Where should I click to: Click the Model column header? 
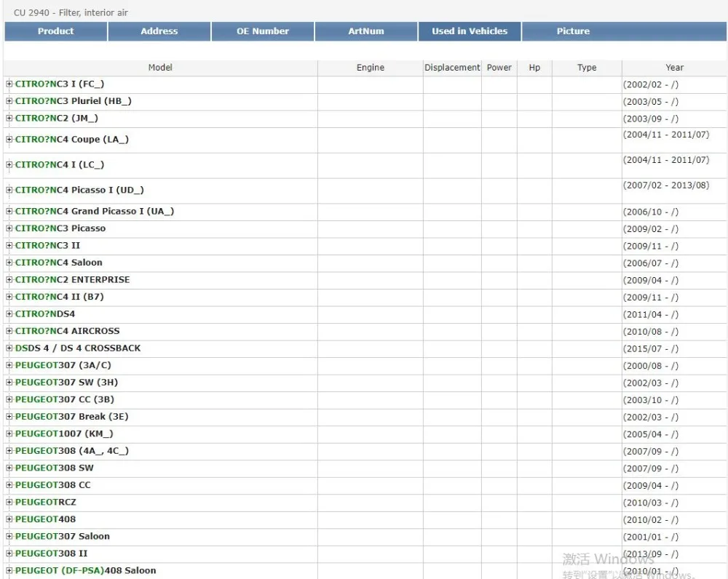160,68
